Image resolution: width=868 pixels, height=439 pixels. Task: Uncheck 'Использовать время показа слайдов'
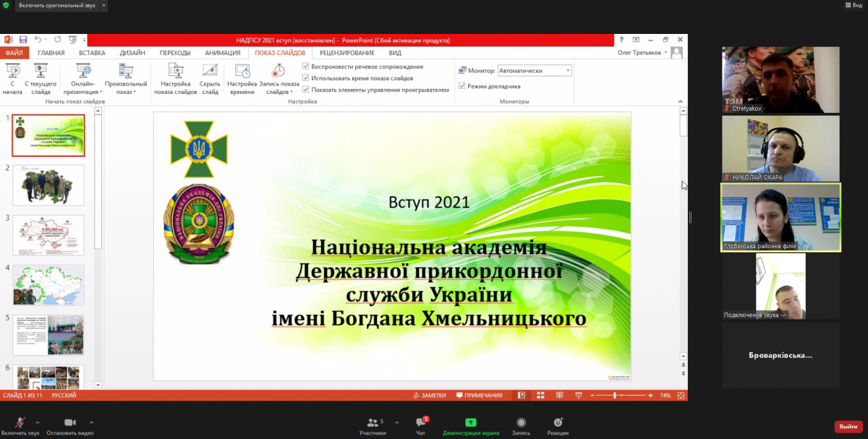click(306, 78)
